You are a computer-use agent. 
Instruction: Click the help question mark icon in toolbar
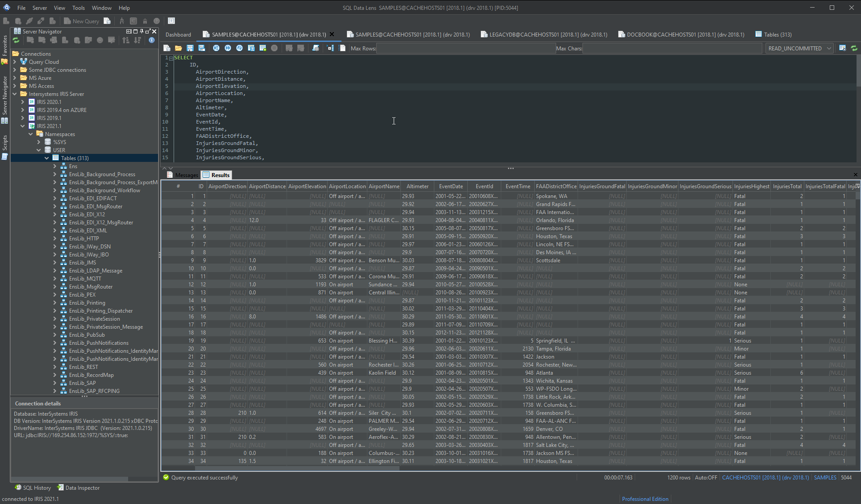coord(157,21)
